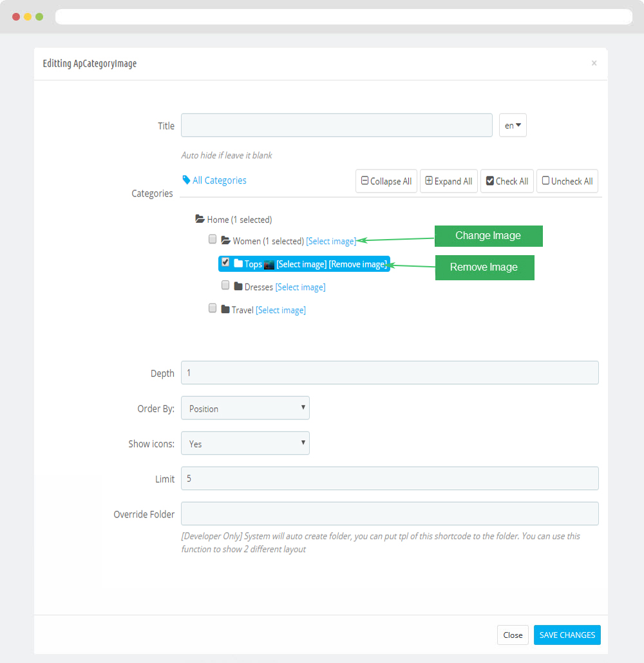This screenshot has height=663, width=644.
Task: Tick the Women category checkbox
Action: pos(213,239)
